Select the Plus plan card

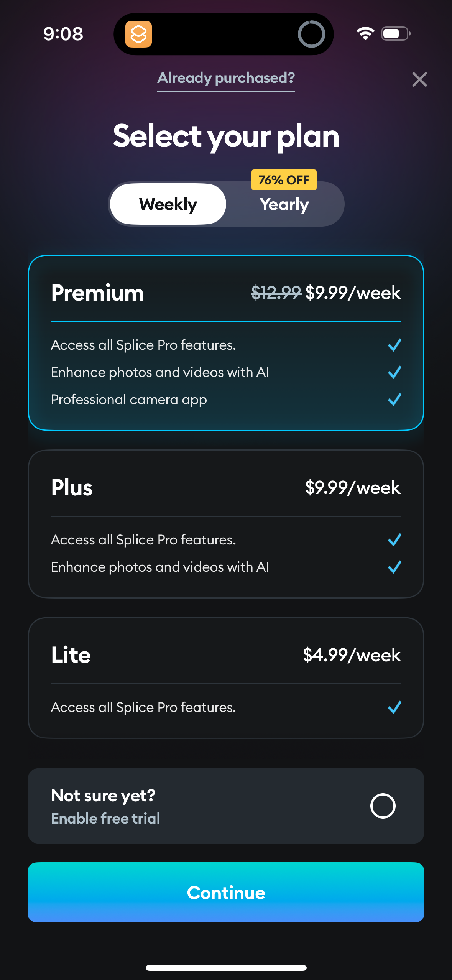click(226, 525)
